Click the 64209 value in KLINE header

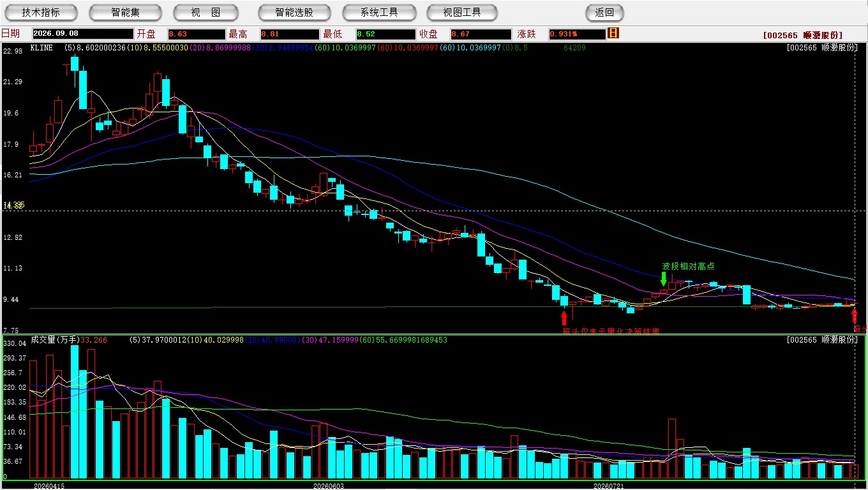click(575, 47)
